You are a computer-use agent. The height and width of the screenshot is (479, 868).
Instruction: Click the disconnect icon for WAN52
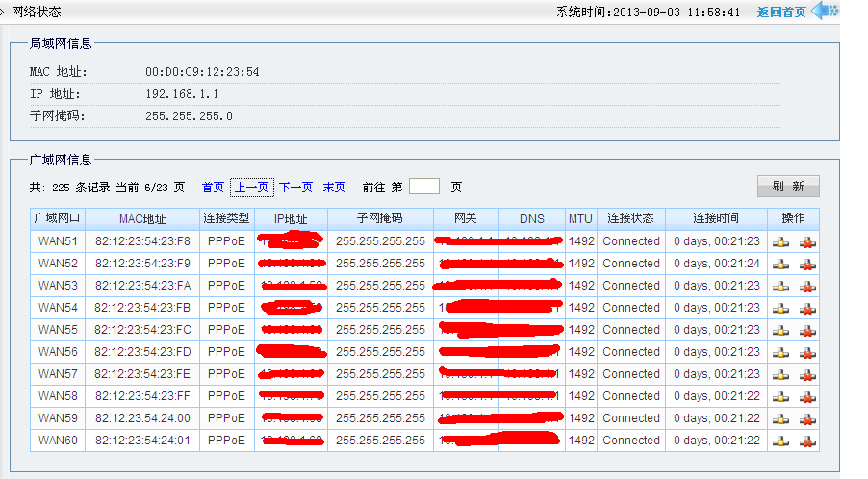click(x=807, y=264)
